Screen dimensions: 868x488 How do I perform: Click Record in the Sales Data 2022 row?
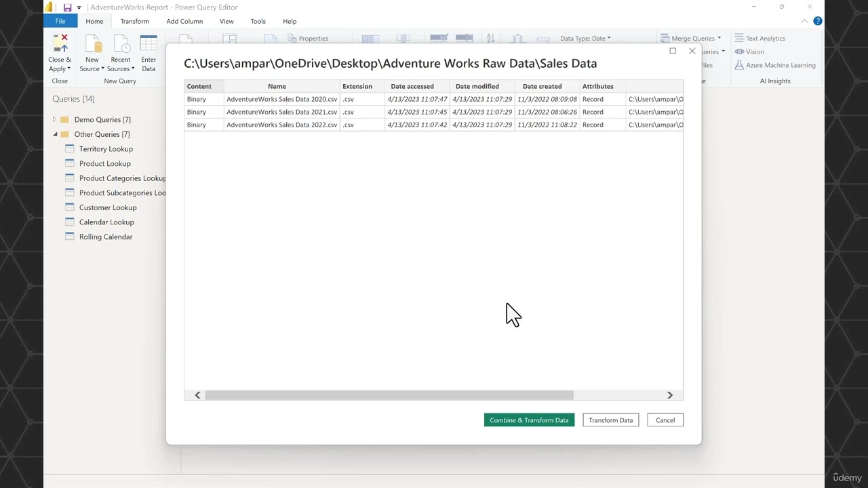pyautogui.click(x=593, y=125)
